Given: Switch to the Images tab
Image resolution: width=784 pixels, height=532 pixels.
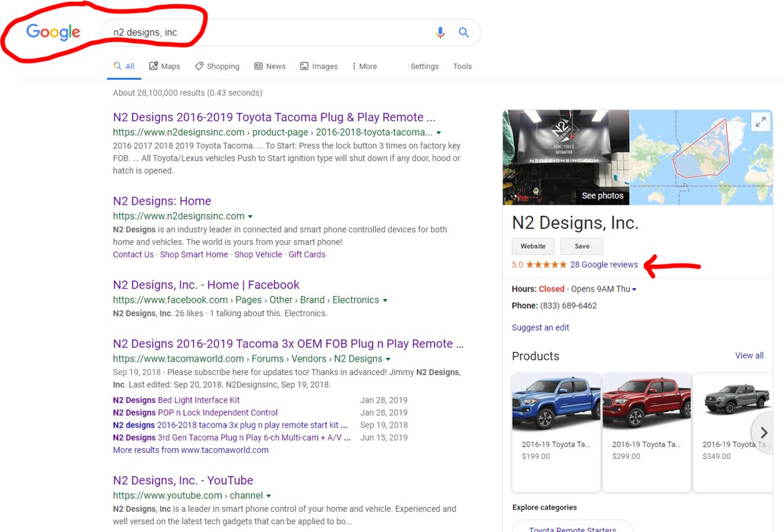Looking at the screenshot, I should [x=319, y=66].
